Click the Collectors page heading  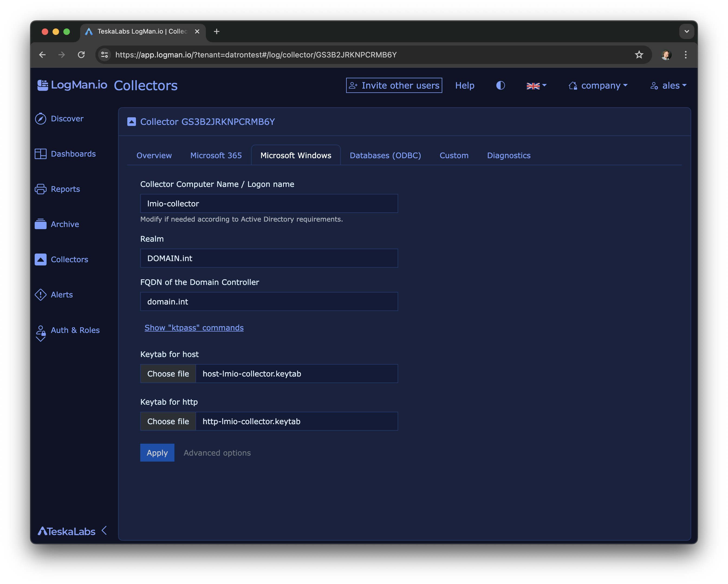[x=146, y=85]
